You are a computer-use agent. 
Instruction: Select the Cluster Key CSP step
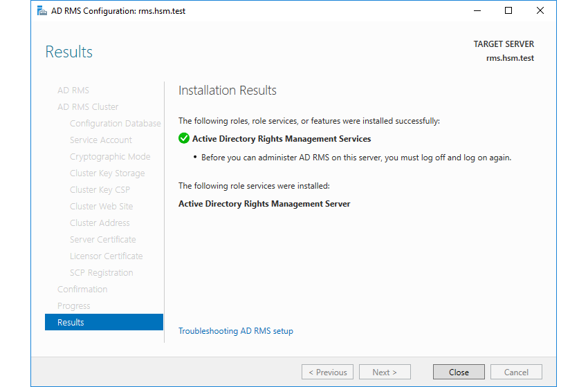click(x=100, y=189)
